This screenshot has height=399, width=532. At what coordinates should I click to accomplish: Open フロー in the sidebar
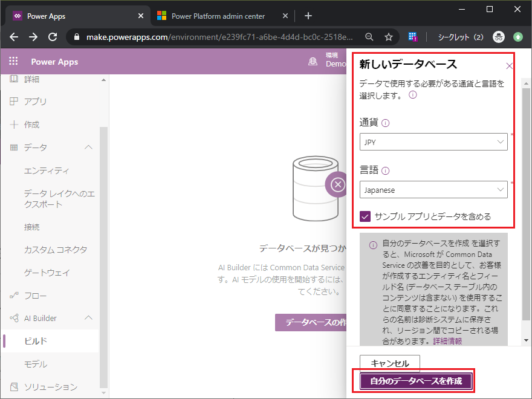click(x=35, y=296)
